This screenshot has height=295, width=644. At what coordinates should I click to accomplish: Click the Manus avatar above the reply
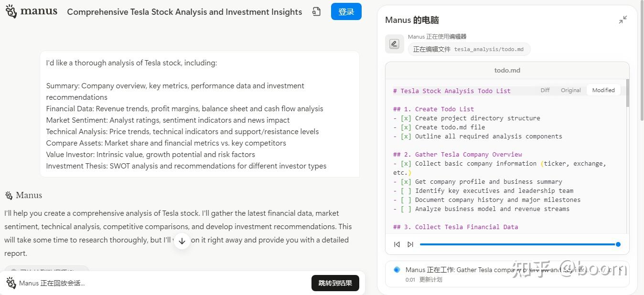[9, 195]
